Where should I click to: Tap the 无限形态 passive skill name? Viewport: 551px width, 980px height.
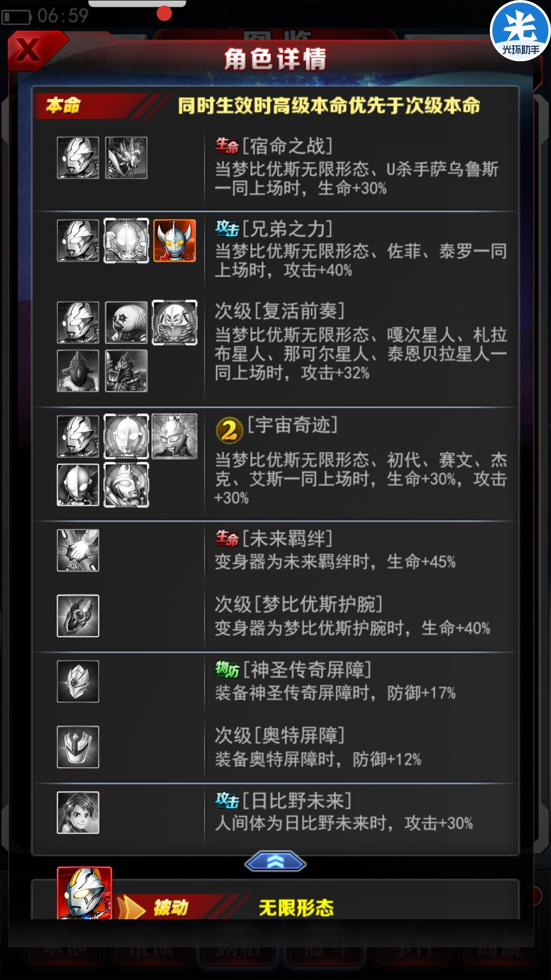pos(296,908)
